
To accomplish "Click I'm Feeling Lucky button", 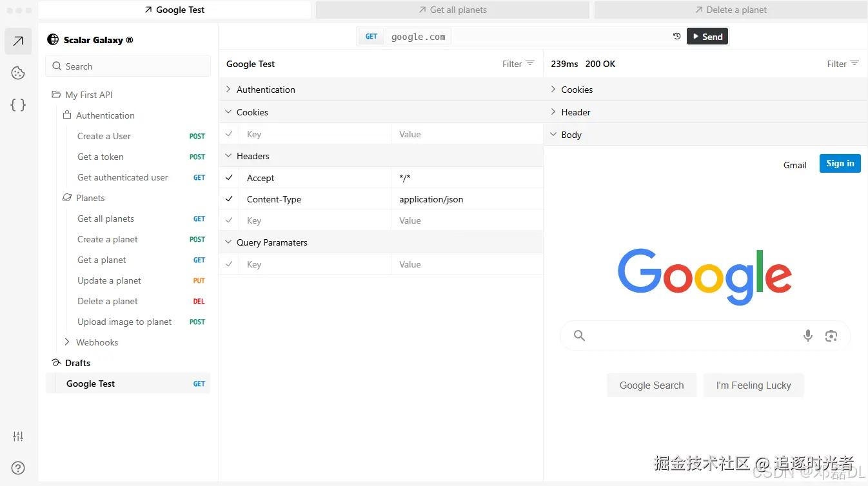I will [753, 385].
